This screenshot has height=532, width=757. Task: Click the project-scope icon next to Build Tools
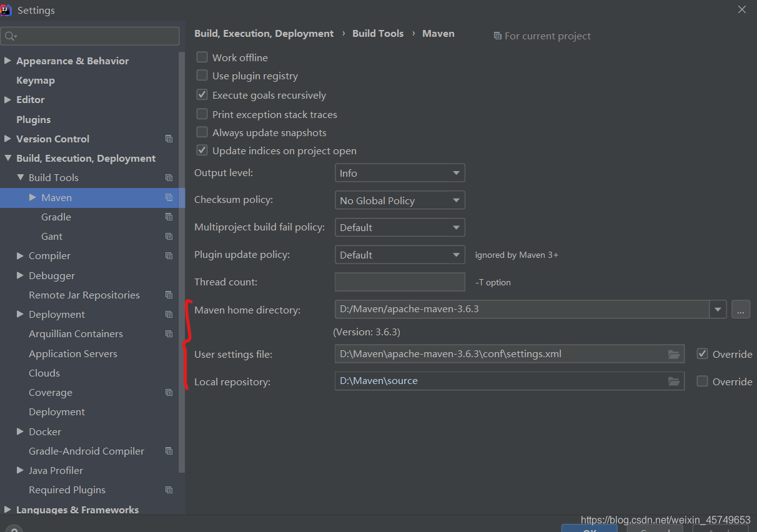coord(169,177)
